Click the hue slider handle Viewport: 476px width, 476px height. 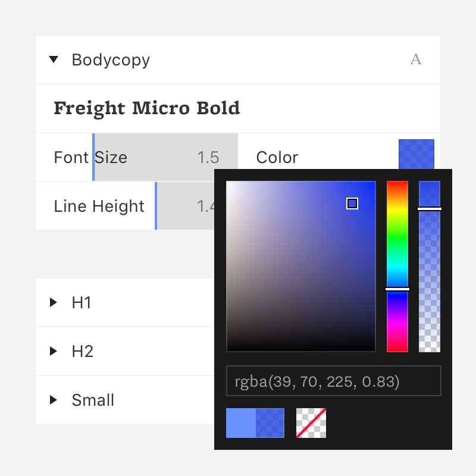[397, 289]
